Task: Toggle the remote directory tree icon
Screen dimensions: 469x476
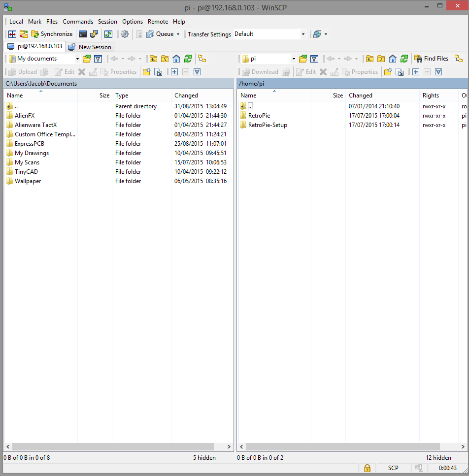Action: 458,59
